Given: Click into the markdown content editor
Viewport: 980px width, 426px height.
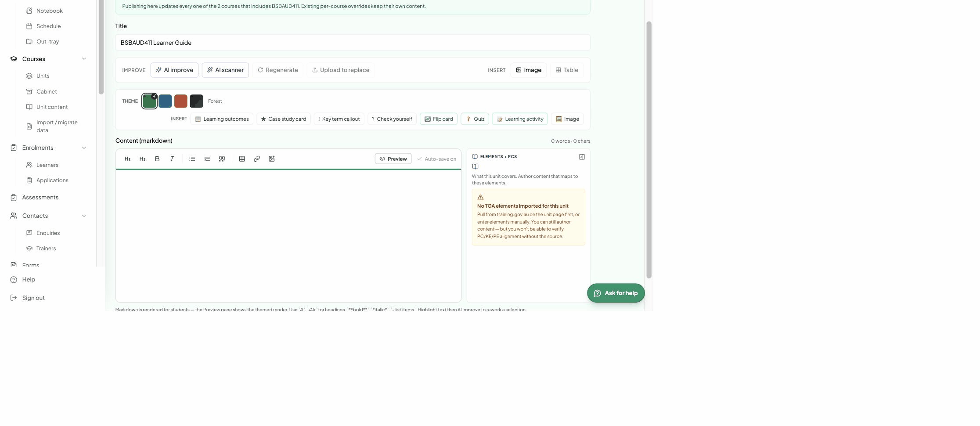Looking at the screenshot, I should [288, 235].
